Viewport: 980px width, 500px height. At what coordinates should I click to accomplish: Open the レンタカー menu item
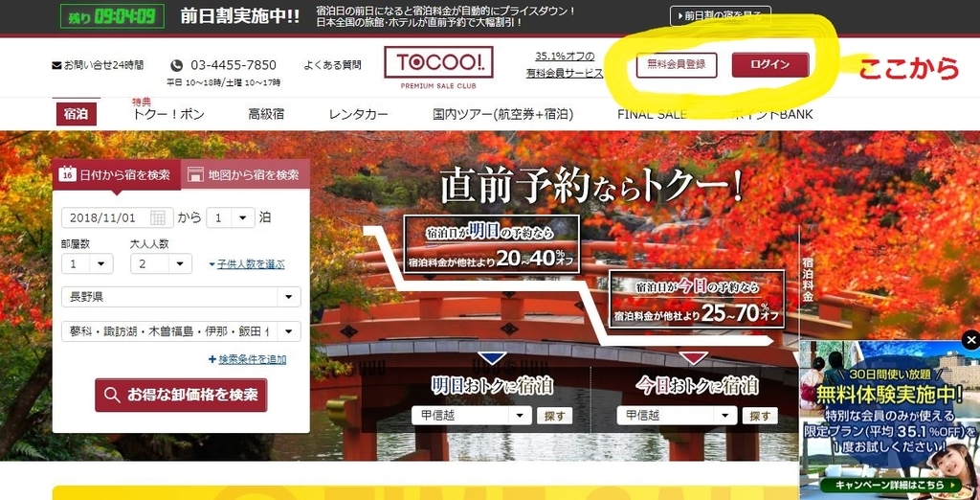click(358, 115)
